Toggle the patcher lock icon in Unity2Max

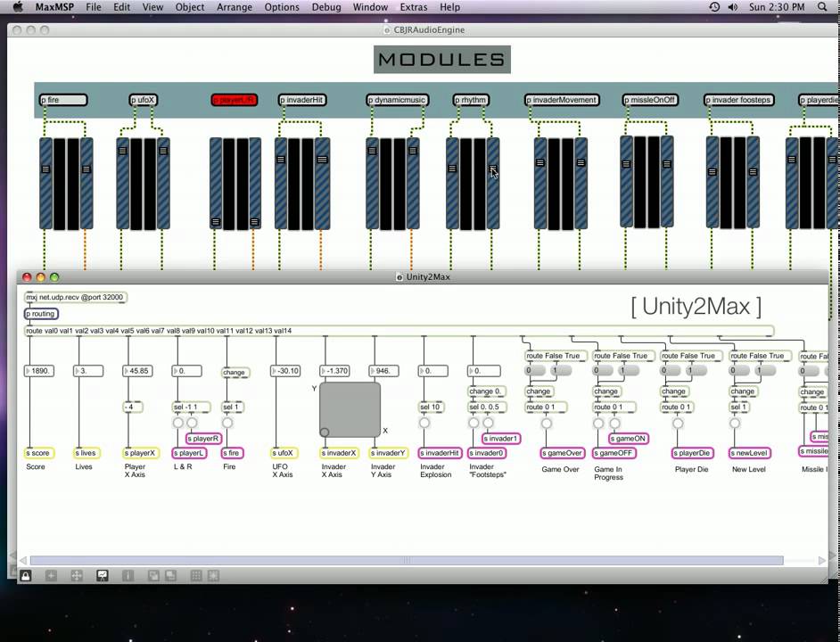(25, 575)
